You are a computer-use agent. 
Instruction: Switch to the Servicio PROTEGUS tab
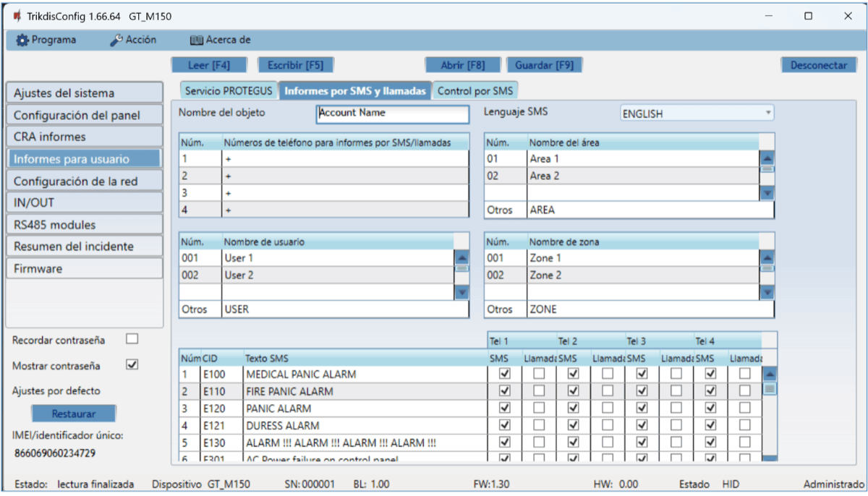(x=229, y=91)
